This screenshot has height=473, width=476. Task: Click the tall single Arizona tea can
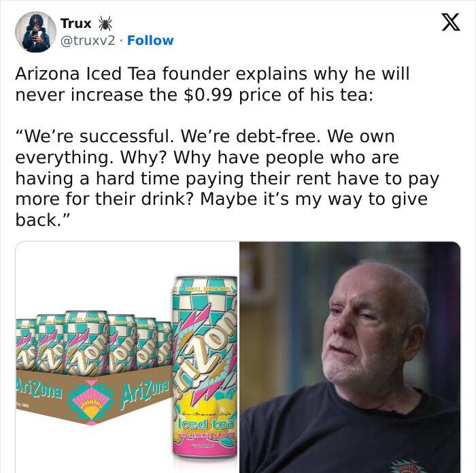click(205, 367)
